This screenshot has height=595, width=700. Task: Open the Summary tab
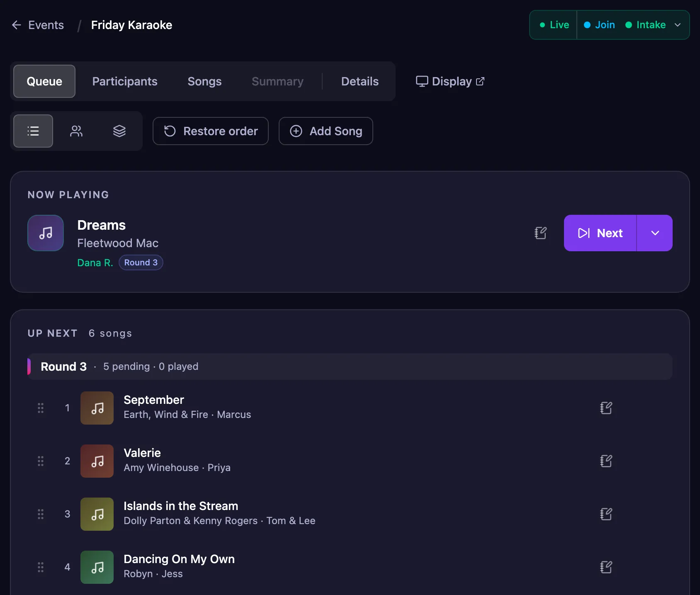(x=277, y=81)
